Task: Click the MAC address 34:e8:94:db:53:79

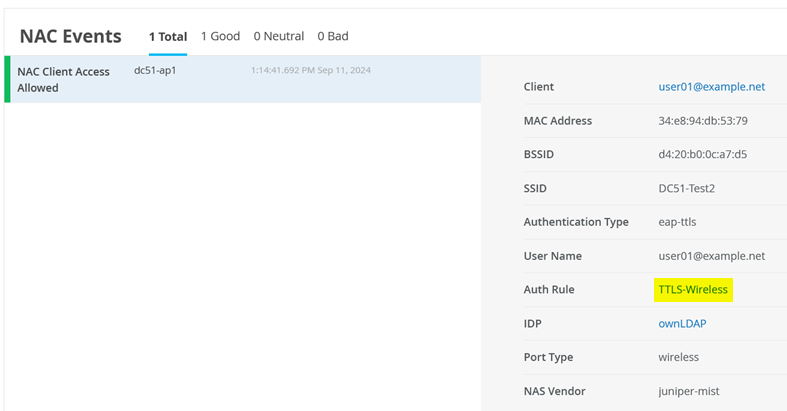Action: 702,121
